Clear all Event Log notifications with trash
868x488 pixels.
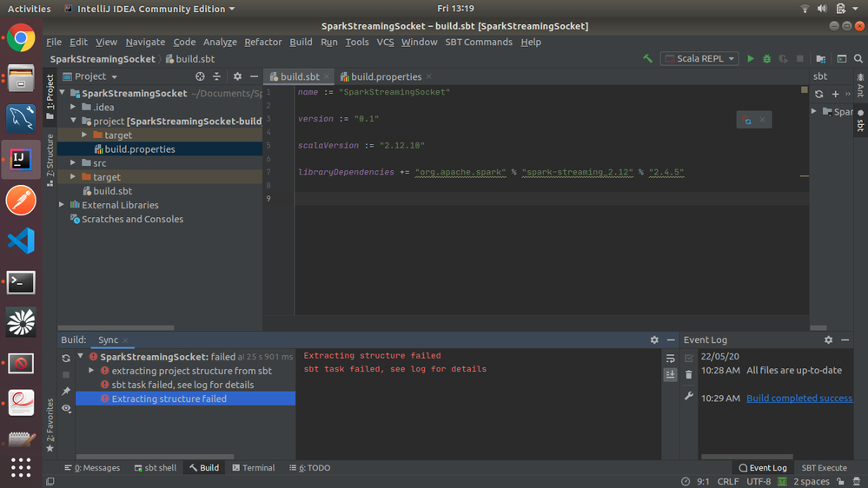pos(689,374)
